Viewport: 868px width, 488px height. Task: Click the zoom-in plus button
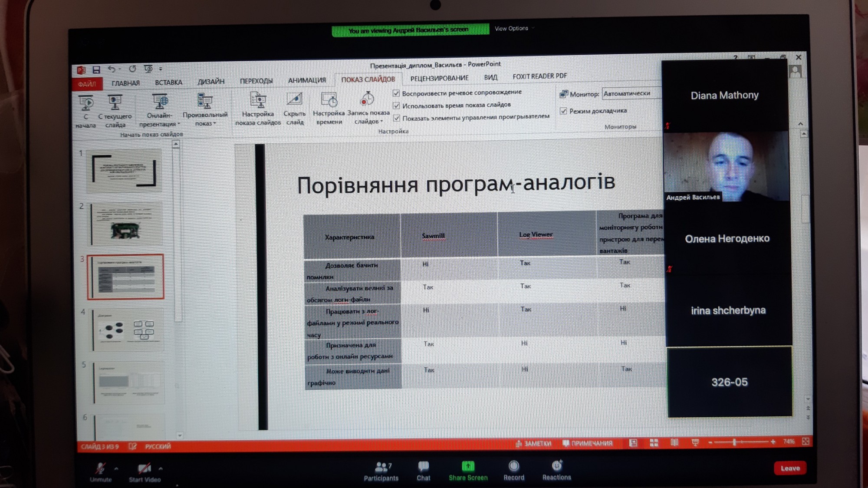pyautogui.click(x=773, y=442)
